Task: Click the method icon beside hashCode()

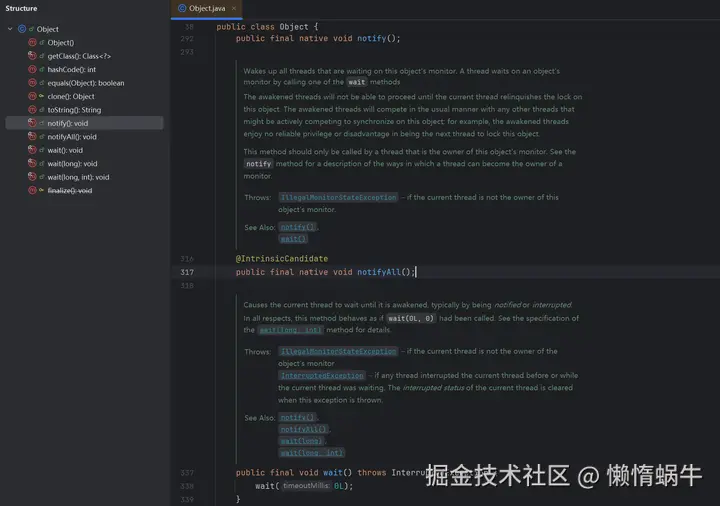Action: coord(32,69)
